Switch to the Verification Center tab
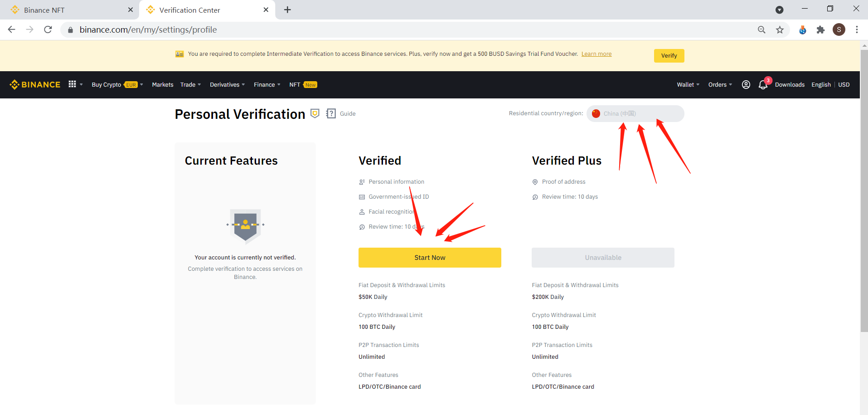This screenshot has height=415, width=868. [207, 10]
